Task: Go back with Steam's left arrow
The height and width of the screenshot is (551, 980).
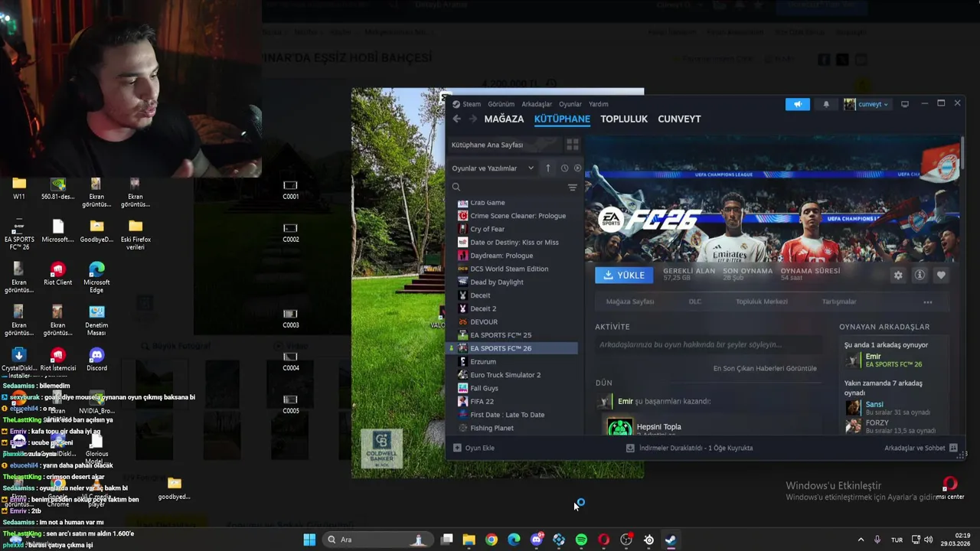Action: pos(456,119)
